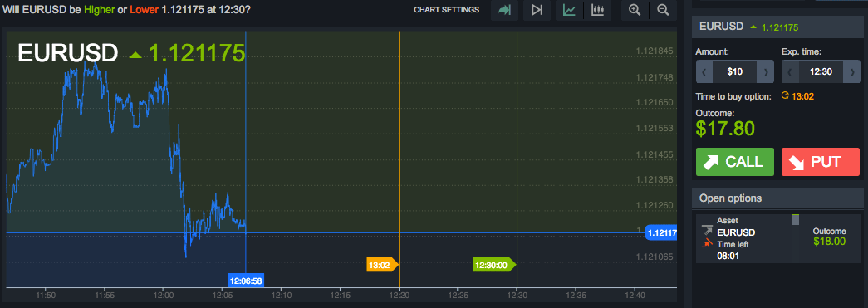Click the 08:01 time left value
Screen dimensions: 868x308
point(728,256)
